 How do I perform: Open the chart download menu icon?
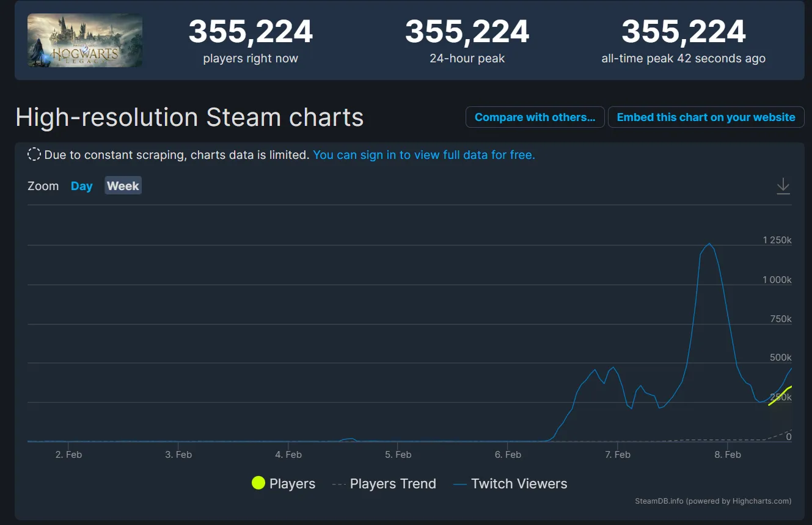[x=783, y=186]
